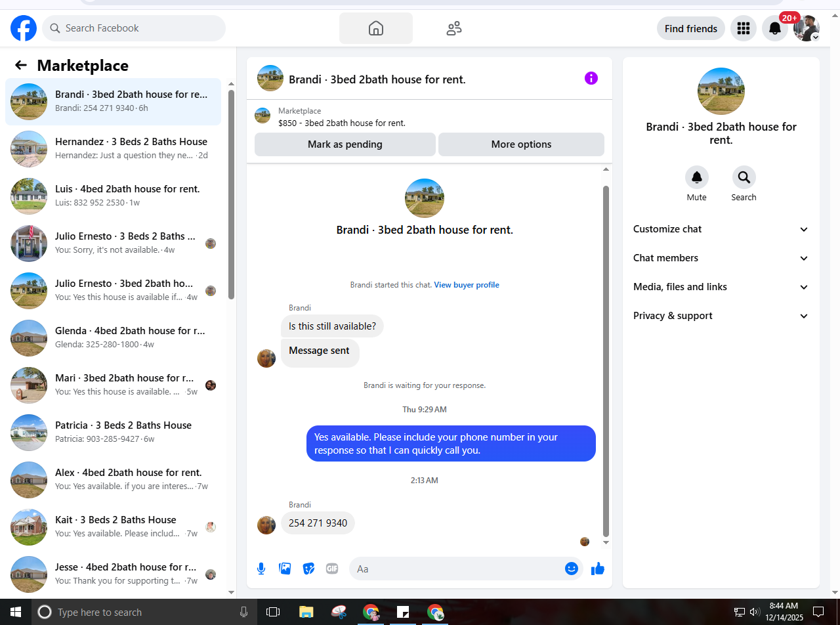The width and height of the screenshot is (840, 625).
Task: Search in conversation magnifier icon
Action: [744, 177]
